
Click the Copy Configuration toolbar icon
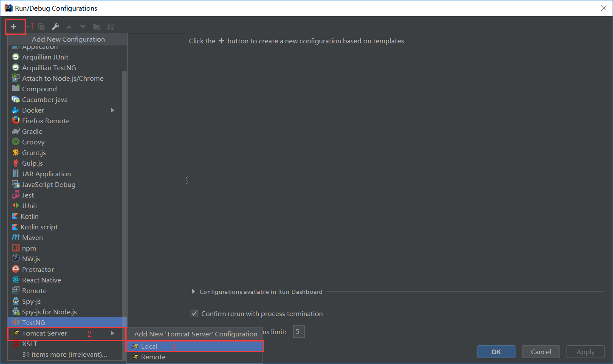[41, 27]
